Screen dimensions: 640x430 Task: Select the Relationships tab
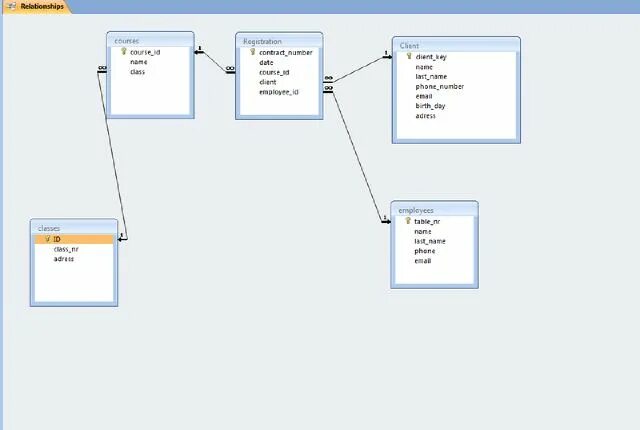point(37,7)
